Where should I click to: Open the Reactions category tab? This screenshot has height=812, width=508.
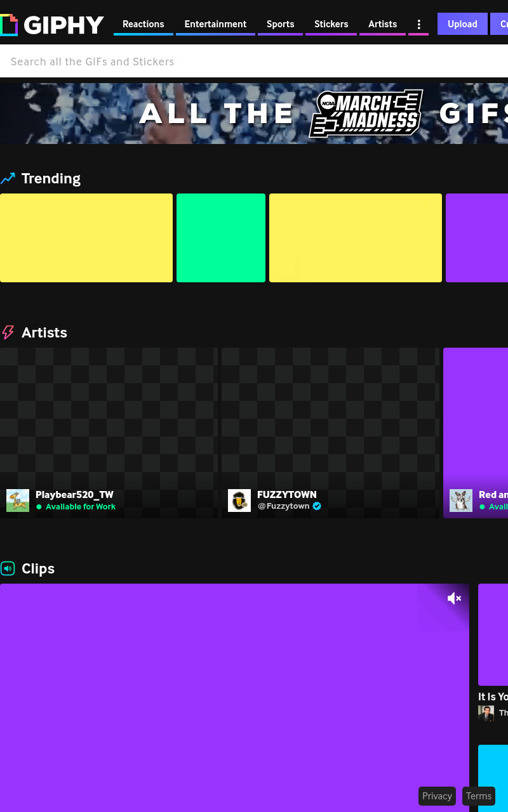click(x=144, y=24)
